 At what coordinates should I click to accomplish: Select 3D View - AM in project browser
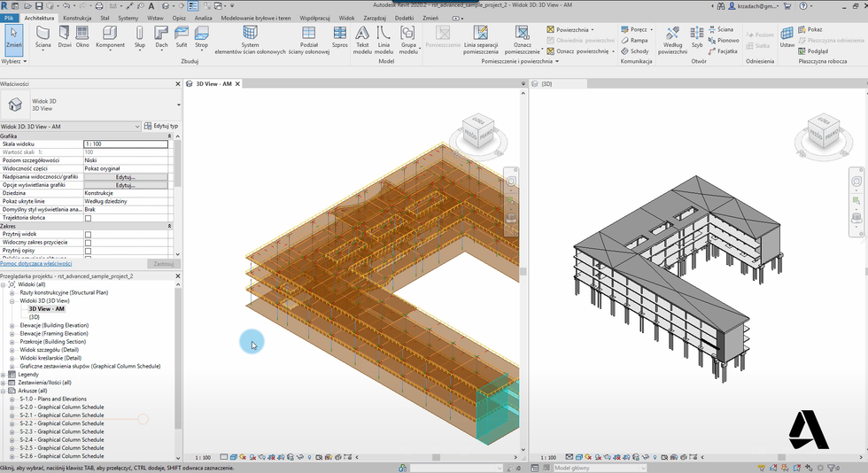[46, 309]
